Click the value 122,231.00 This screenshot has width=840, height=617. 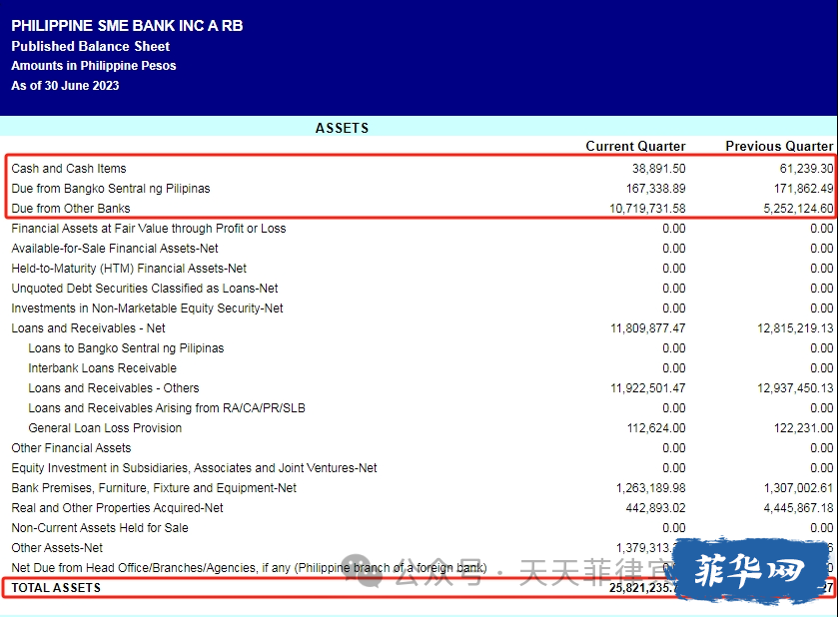tap(804, 428)
